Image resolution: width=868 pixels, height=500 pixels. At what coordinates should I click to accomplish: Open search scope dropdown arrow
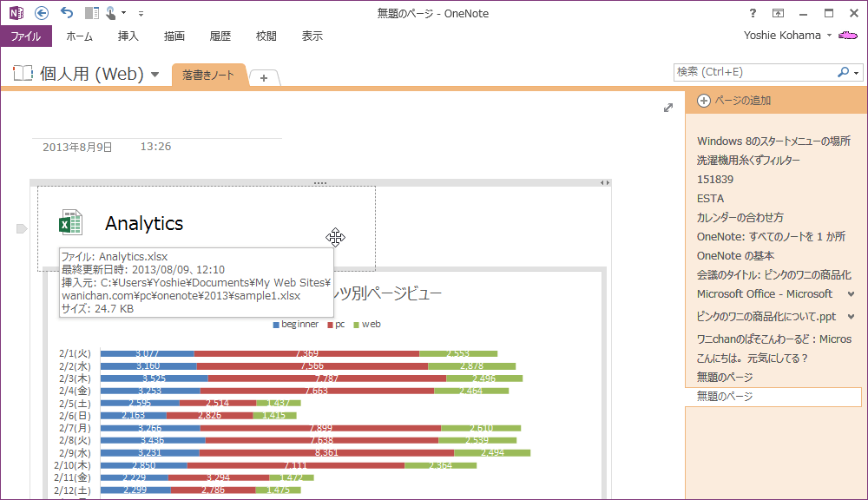[x=857, y=73]
